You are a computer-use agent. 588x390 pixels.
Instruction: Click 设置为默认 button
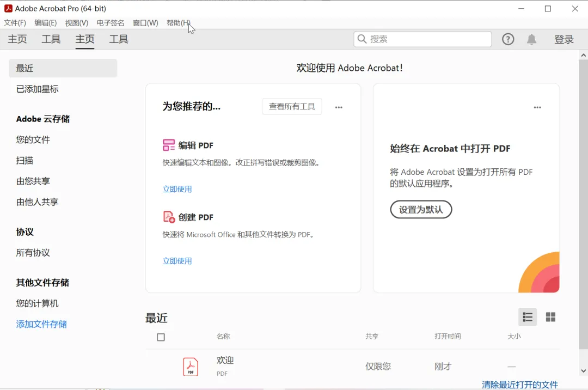(x=421, y=209)
